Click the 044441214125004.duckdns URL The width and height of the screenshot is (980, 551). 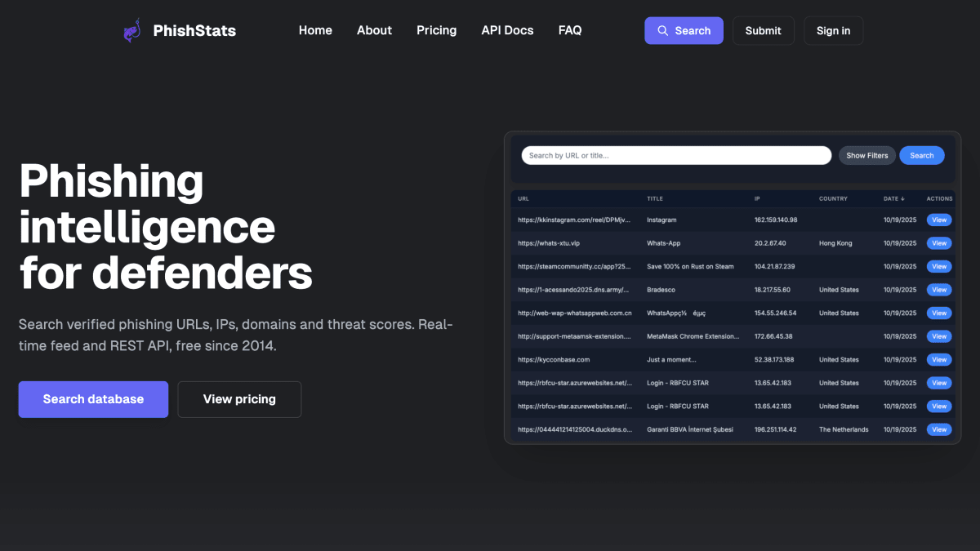[x=575, y=429]
